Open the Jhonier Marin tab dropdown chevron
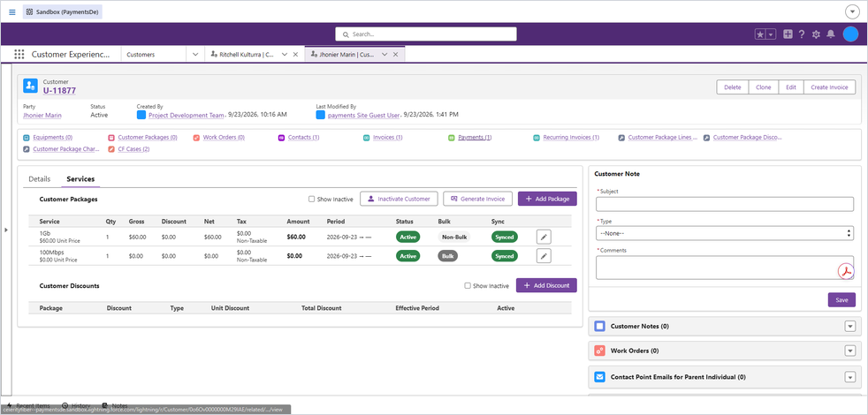The image size is (868, 415). pyautogui.click(x=385, y=54)
